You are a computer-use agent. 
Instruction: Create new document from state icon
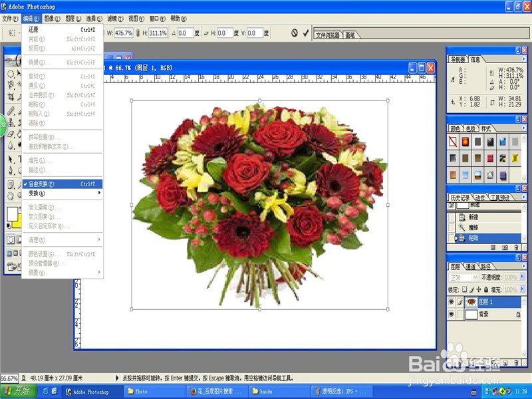tap(493, 247)
